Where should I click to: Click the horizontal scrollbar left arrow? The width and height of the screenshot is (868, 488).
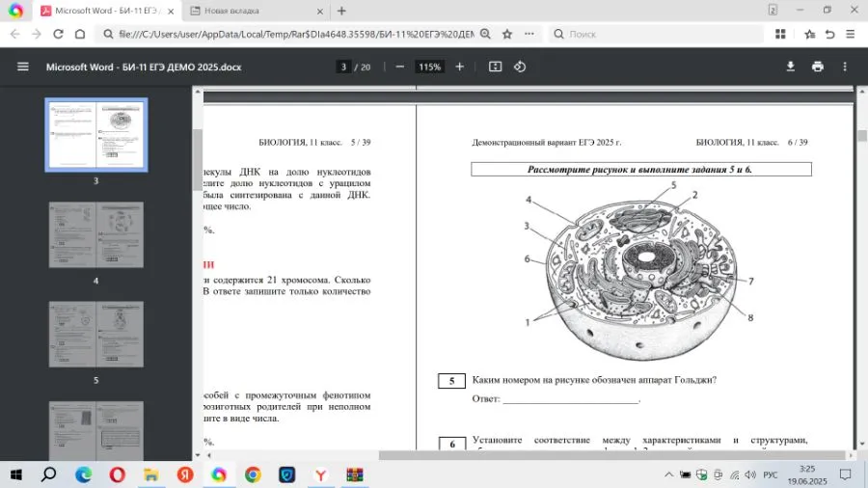coord(208,455)
